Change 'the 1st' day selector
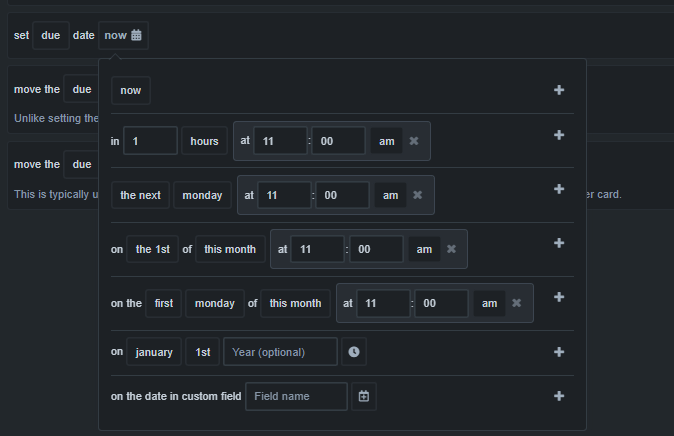Viewport: 674px width, 436px height. click(153, 249)
